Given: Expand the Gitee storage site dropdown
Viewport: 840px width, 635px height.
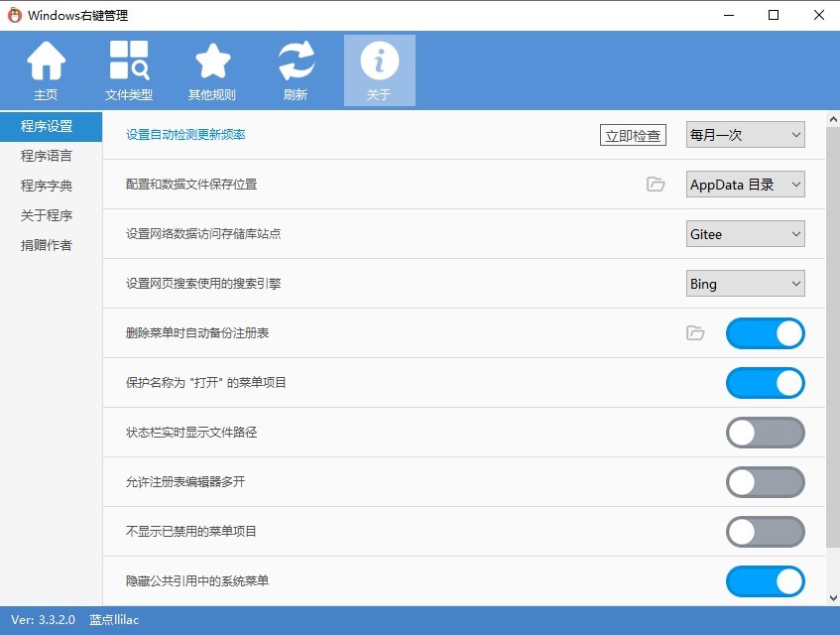Looking at the screenshot, I should pos(745,233).
